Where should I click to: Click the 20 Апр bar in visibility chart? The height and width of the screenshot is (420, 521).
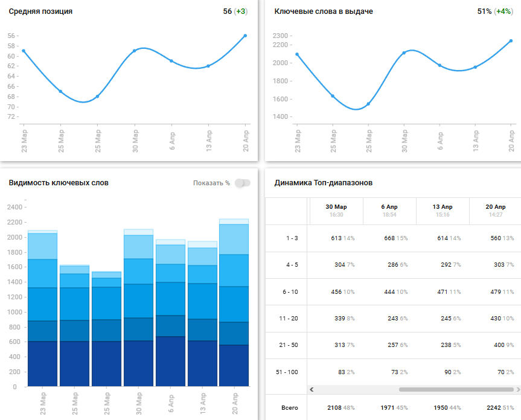tap(234, 302)
